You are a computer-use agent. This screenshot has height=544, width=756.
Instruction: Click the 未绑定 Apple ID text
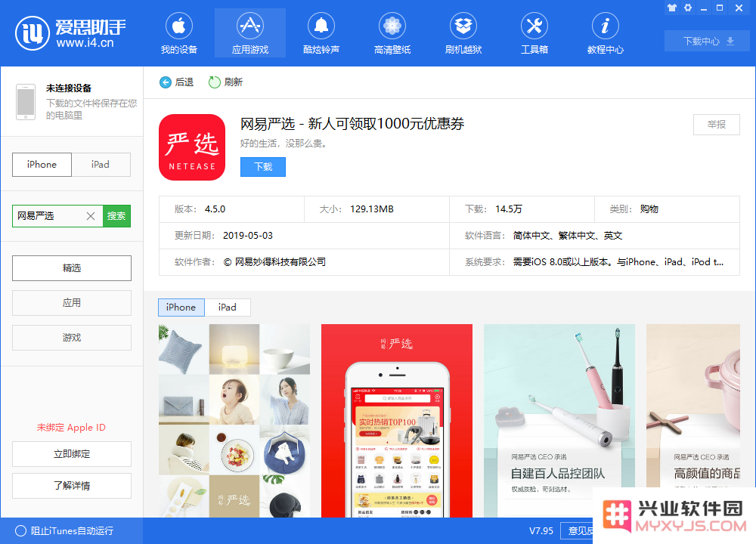pos(71,428)
